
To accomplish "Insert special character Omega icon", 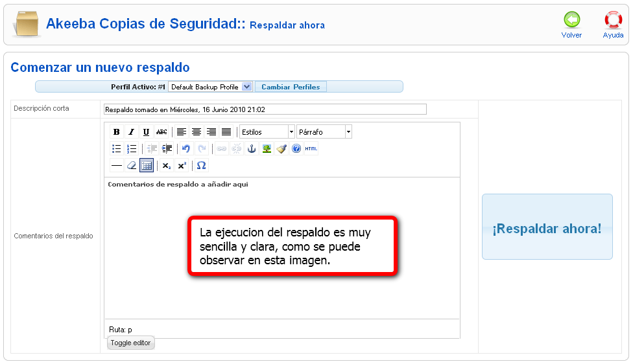I will (x=201, y=165).
